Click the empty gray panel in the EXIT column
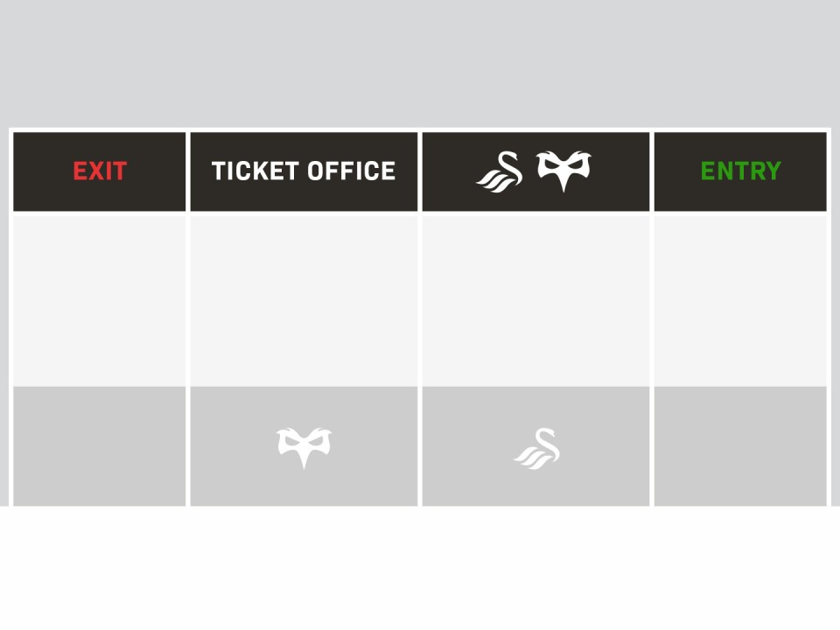Image resolution: width=840 pixels, height=630 pixels. click(x=100, y=446)
